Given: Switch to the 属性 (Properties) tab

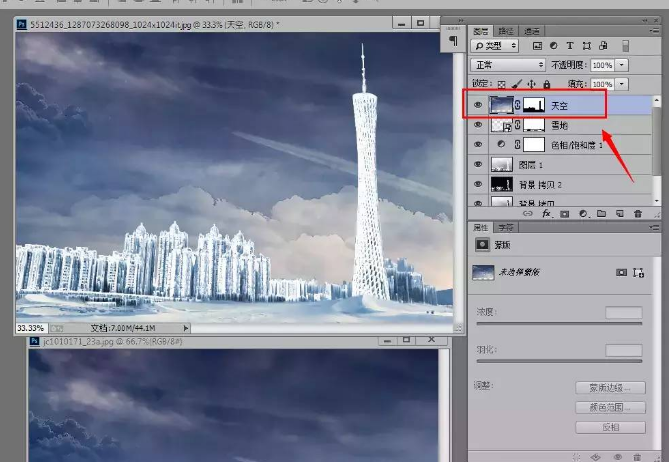Looking at the screenshot, I should pos(481,227).
